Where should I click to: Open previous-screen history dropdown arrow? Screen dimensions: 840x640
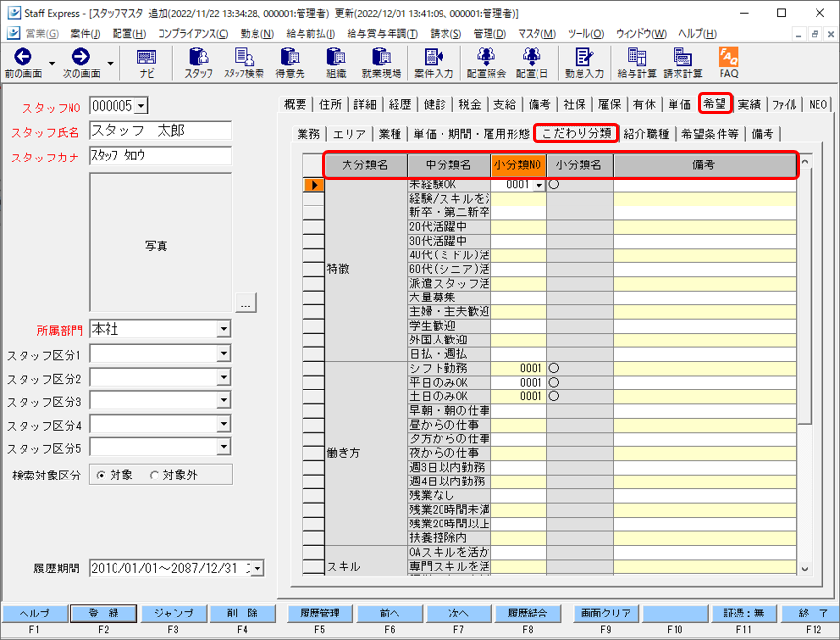(x=52, y=64)
